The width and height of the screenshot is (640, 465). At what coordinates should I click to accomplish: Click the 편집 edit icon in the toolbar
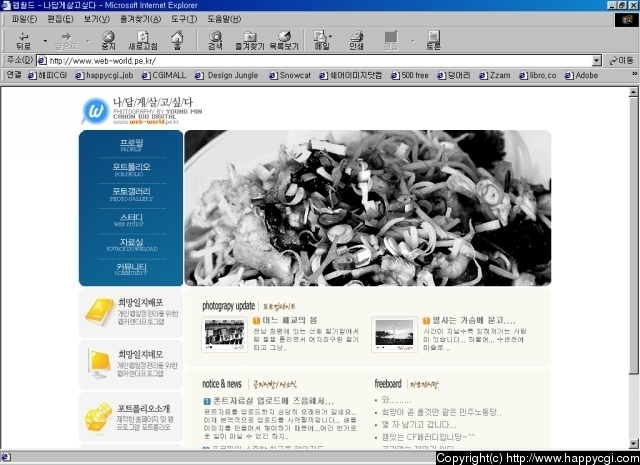point(391,40)
